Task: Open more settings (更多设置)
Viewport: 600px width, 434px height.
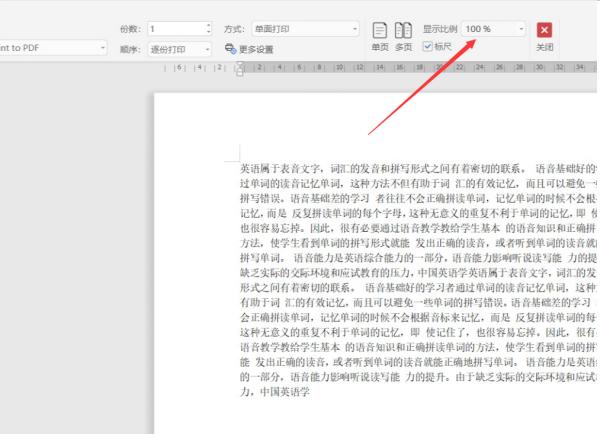Action: (x=249, y=49)
